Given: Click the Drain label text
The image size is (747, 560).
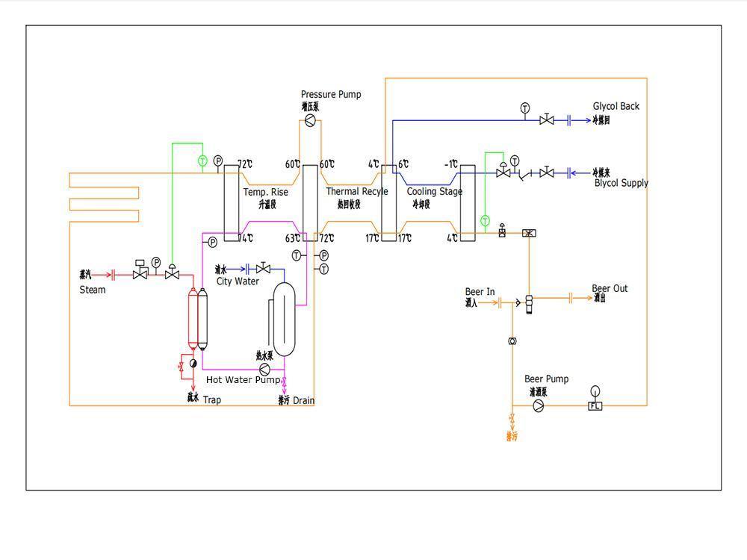Looking at the screenshot, I should tap(303, 401).
